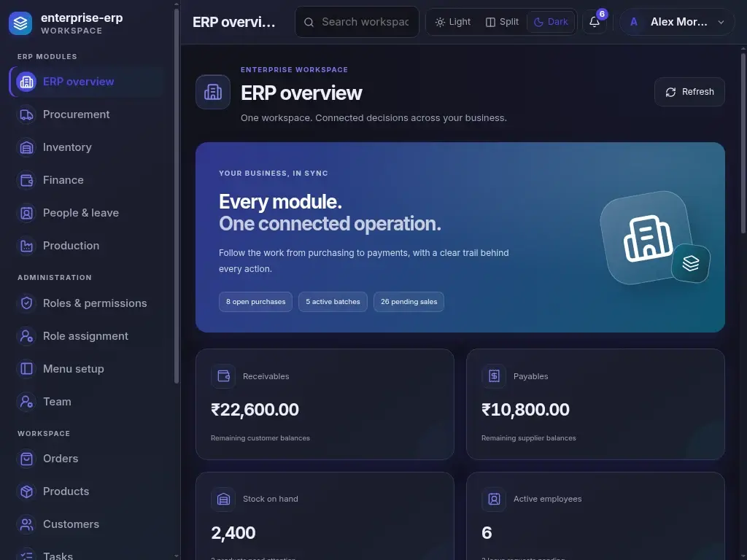The image size is (747, 560).
Task: Click the ERP overview building icon in sidebar
Action: click(x=27, y=82)
